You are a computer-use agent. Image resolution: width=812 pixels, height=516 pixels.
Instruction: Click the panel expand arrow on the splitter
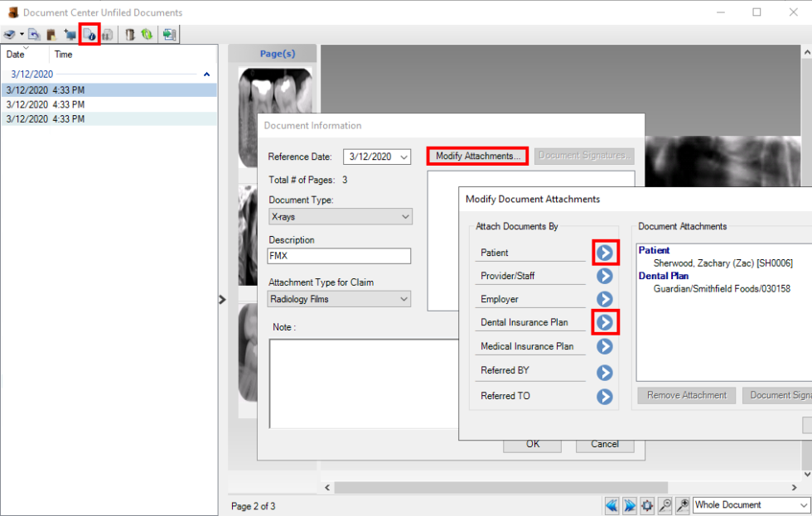[222, 300]
